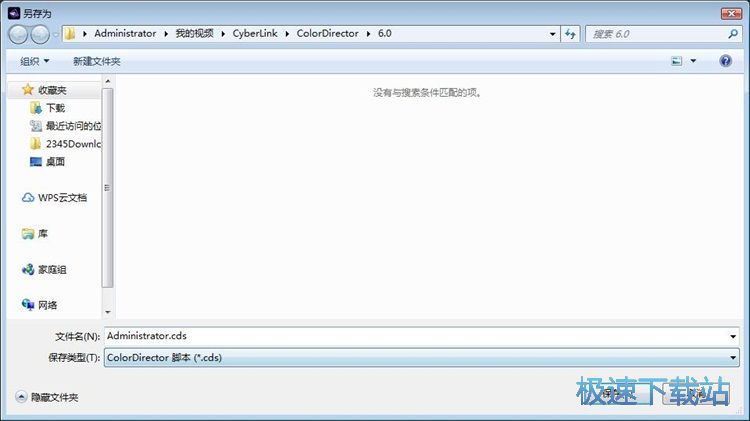Change the view with the view icon

coord(676,61)
